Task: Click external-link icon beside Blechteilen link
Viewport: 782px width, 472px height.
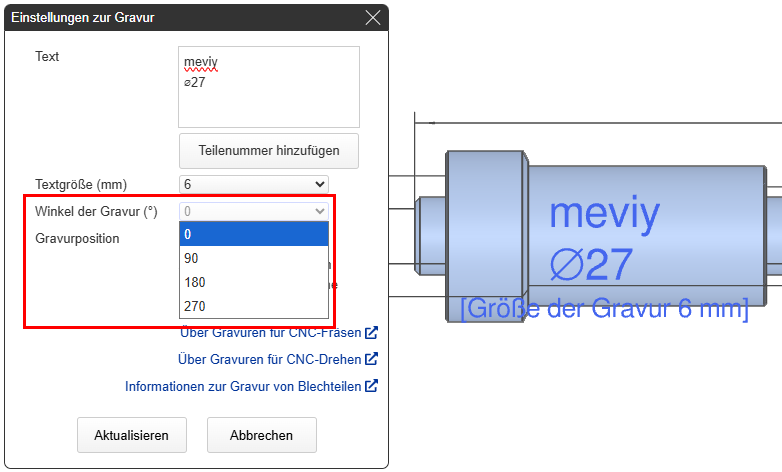Action: pos(371,386)
